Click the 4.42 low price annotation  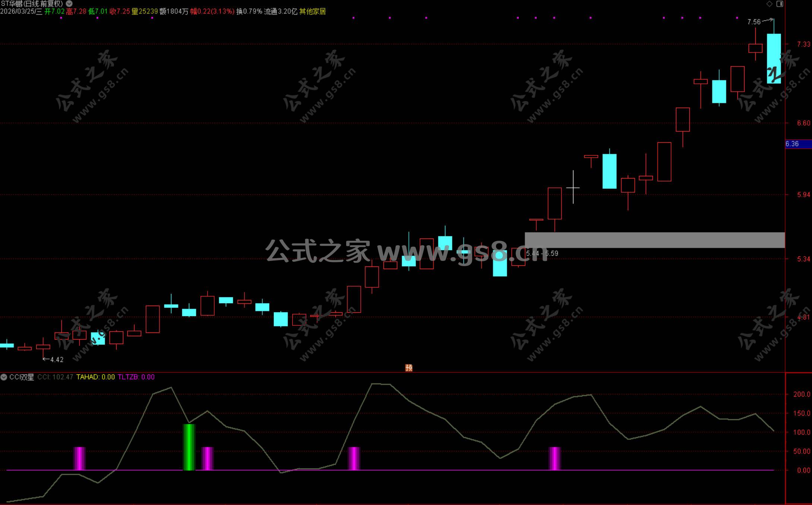coord(57,360)
